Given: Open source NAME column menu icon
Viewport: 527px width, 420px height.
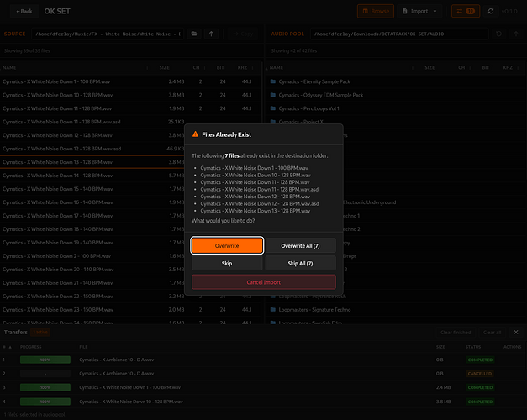Looking at the screenshot, I should pyautogui.click(x=147, y=67).
